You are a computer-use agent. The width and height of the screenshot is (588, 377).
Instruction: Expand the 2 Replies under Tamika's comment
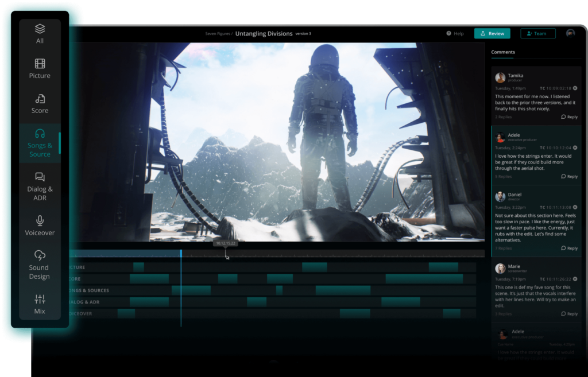pos(503,117)
